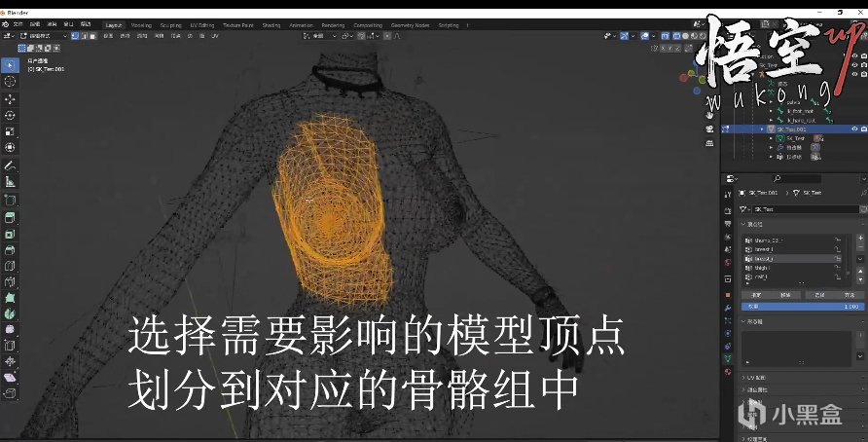
Task: Enable face select mode
Action: click(93, 35)
